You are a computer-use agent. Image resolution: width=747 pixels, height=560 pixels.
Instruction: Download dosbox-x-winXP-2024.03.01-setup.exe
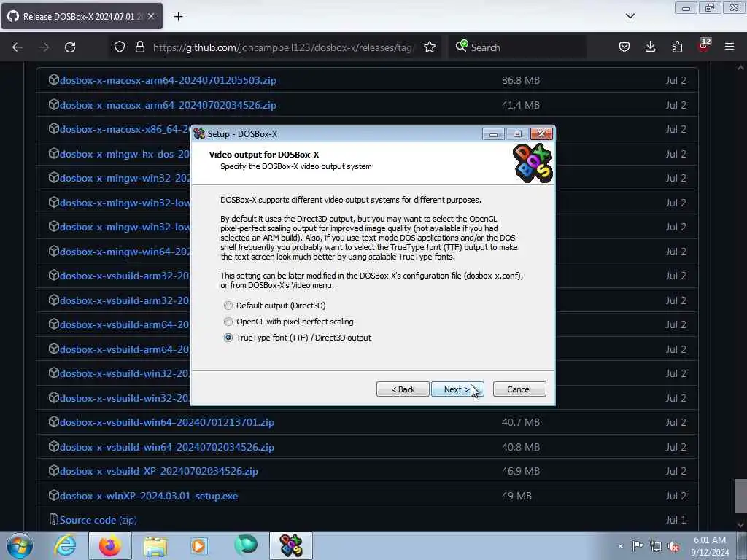pos(149,496)
